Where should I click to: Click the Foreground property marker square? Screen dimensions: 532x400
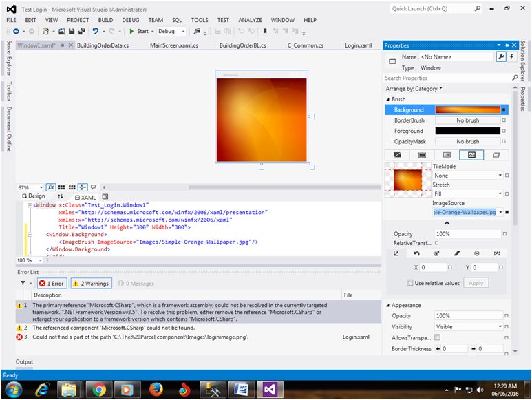click(504, 131)
